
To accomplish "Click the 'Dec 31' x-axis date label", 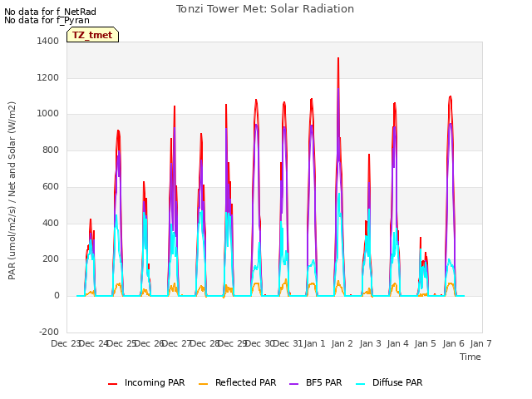I will [288, 343].
